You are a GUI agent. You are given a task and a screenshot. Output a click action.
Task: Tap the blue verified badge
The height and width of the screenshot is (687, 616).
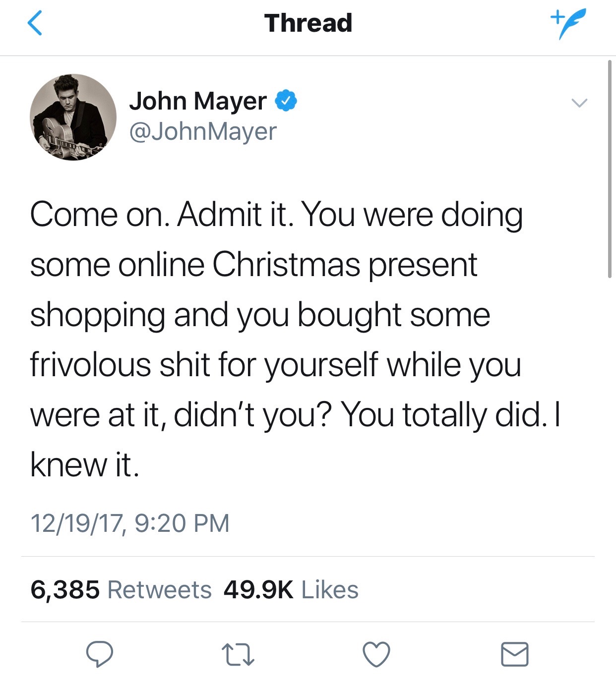(x=286, y=101)
